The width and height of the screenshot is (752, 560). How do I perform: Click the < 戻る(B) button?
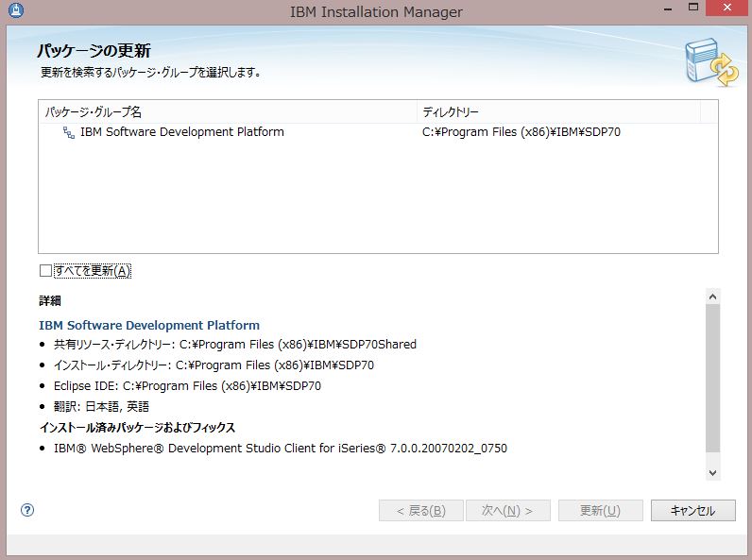(421, 511)
